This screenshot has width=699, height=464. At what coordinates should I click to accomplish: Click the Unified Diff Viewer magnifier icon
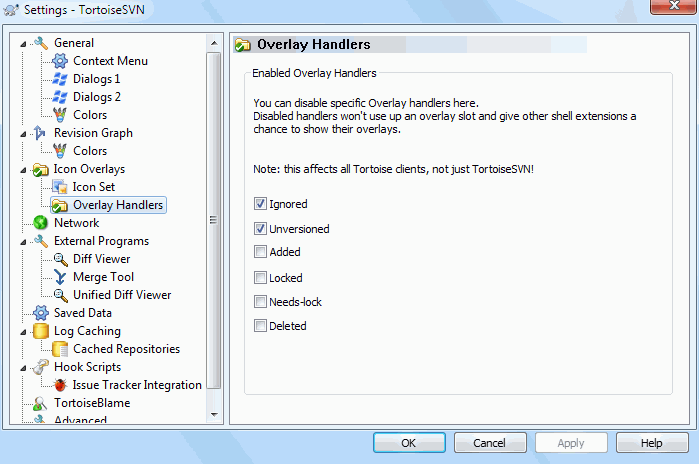pyautogui.click(x=60, y=295)
